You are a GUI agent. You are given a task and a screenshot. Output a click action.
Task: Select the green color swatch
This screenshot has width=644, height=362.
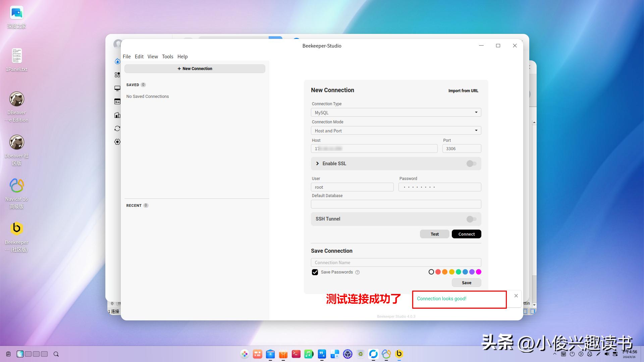[459, 272]
